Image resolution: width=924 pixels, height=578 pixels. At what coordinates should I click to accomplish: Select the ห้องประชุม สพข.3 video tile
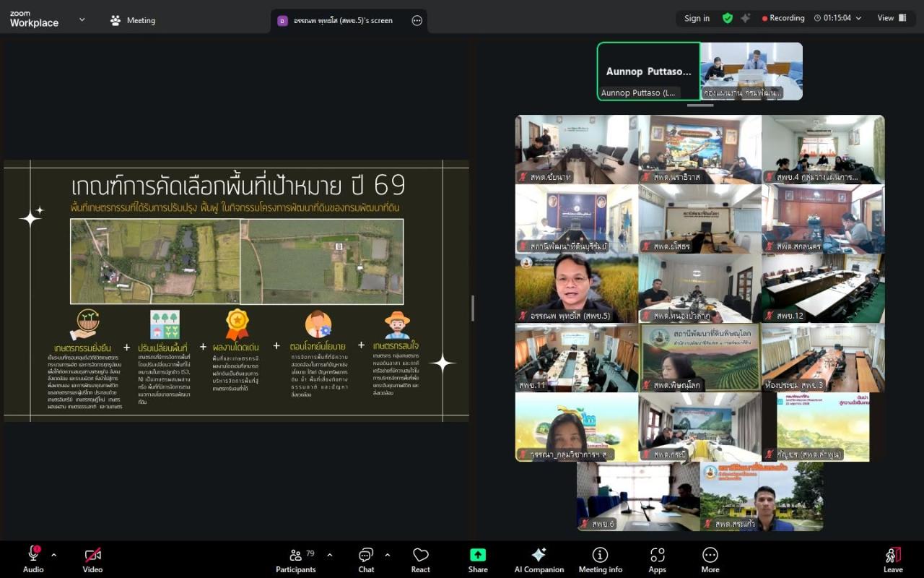[823, 358]
